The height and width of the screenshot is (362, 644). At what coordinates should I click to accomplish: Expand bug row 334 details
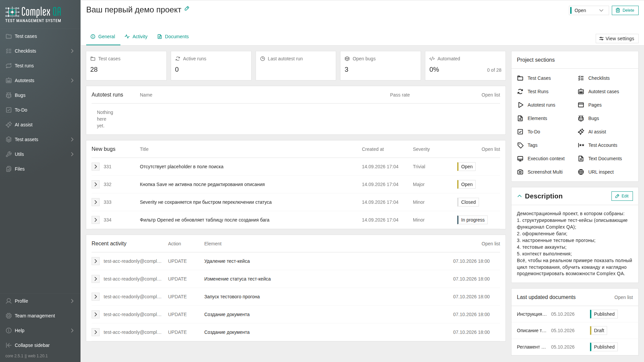96,220
